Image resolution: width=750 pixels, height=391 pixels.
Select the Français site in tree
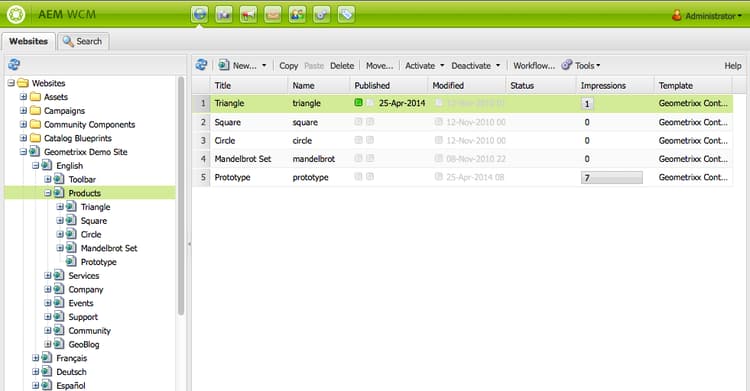tap(72, 358)
